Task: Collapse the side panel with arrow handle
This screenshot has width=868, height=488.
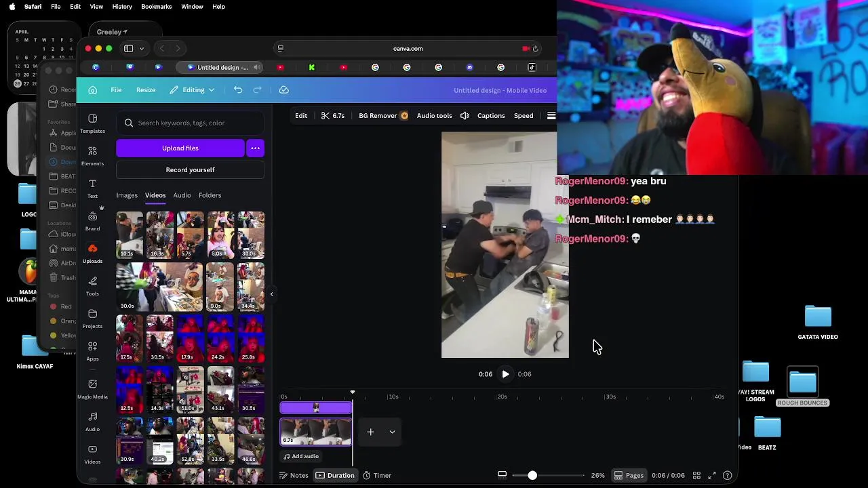Action: tap(271, 294)
